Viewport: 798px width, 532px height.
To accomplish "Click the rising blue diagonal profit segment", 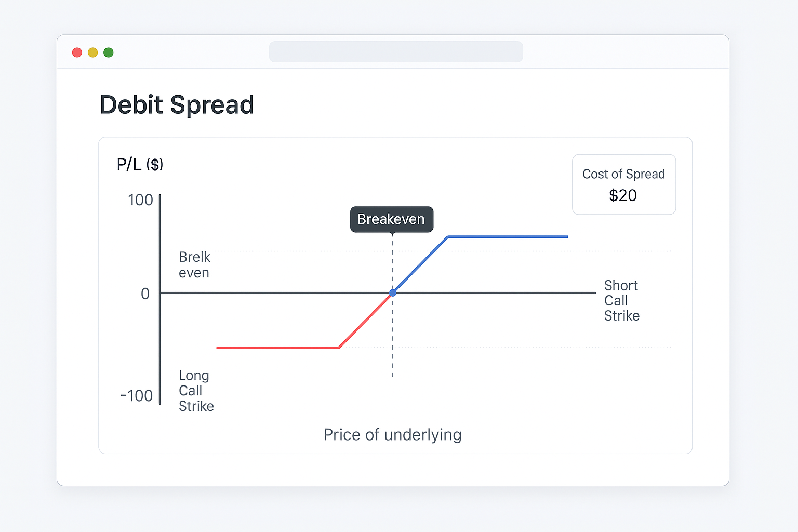I will 421,264.
